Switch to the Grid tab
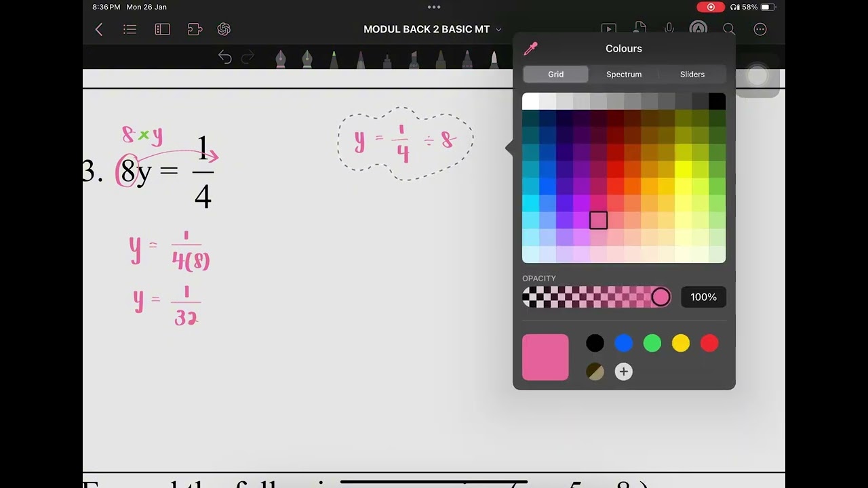 (555, 74)
